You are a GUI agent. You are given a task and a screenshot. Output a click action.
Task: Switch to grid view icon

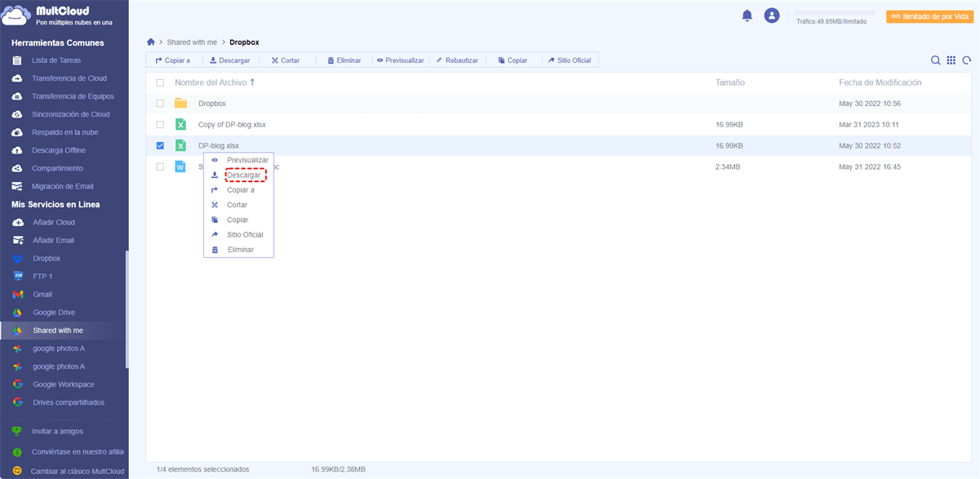pos(951,60)
